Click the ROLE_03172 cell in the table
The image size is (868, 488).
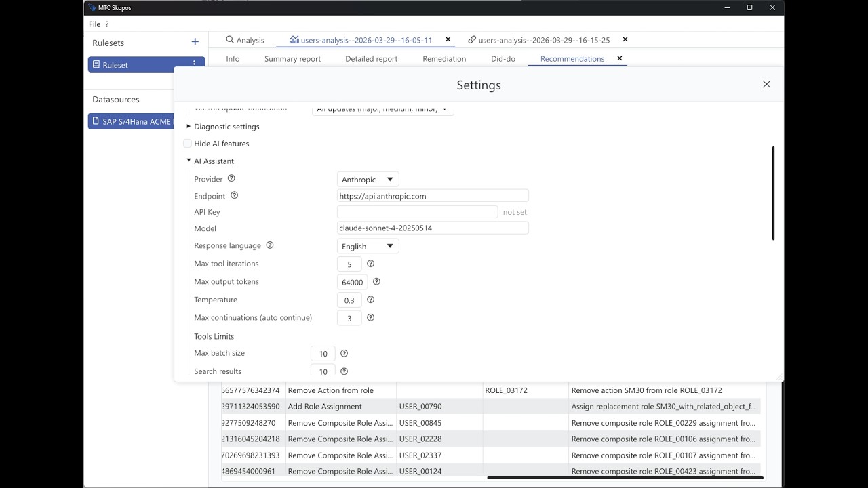526,390
